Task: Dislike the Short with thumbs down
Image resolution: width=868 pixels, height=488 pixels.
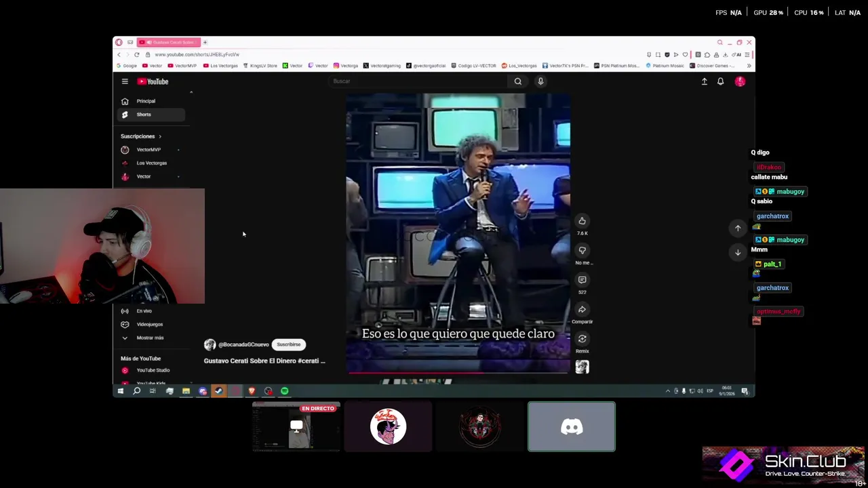Action: click(x=582, y=250)
